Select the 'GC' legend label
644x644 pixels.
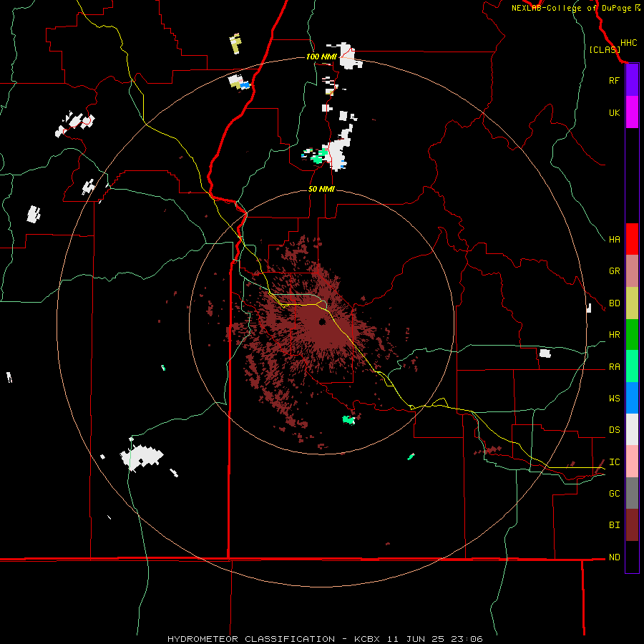[614, 493]
